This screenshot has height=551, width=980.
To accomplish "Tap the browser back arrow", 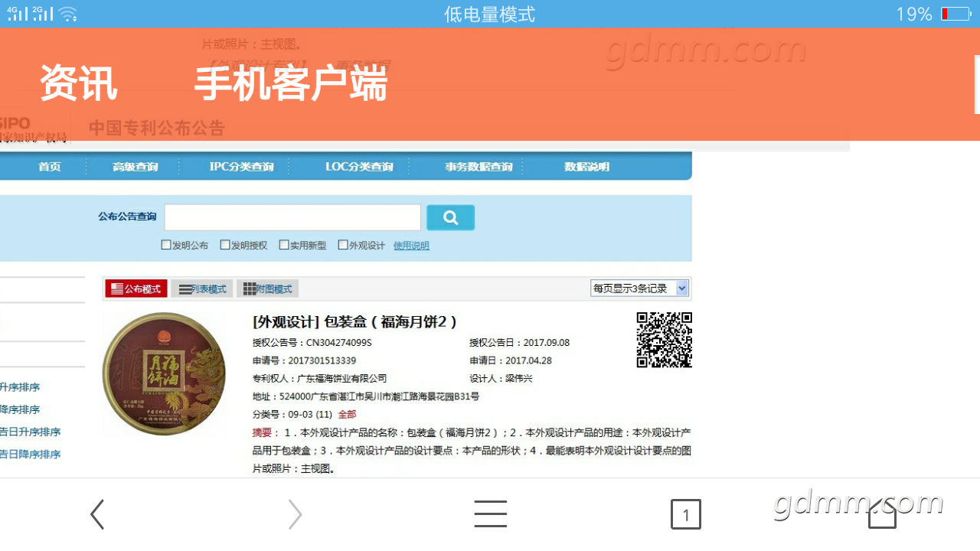I will (97, 514).
